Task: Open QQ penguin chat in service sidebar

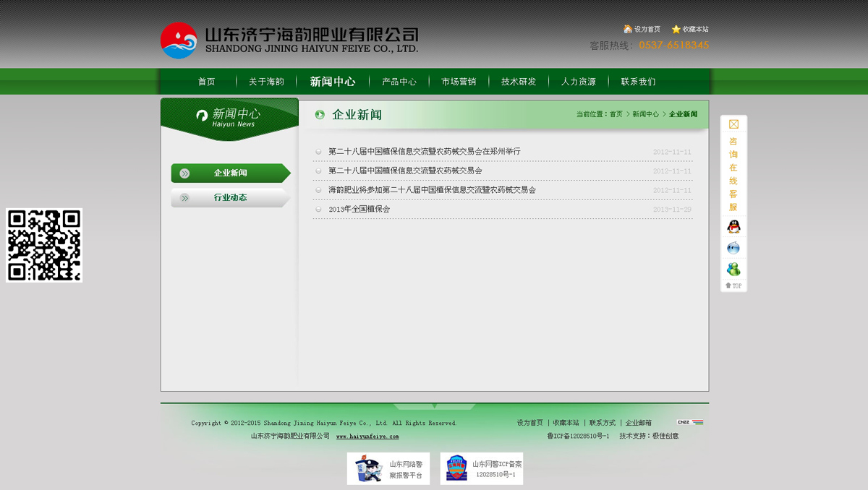Action: pos(733,226)
